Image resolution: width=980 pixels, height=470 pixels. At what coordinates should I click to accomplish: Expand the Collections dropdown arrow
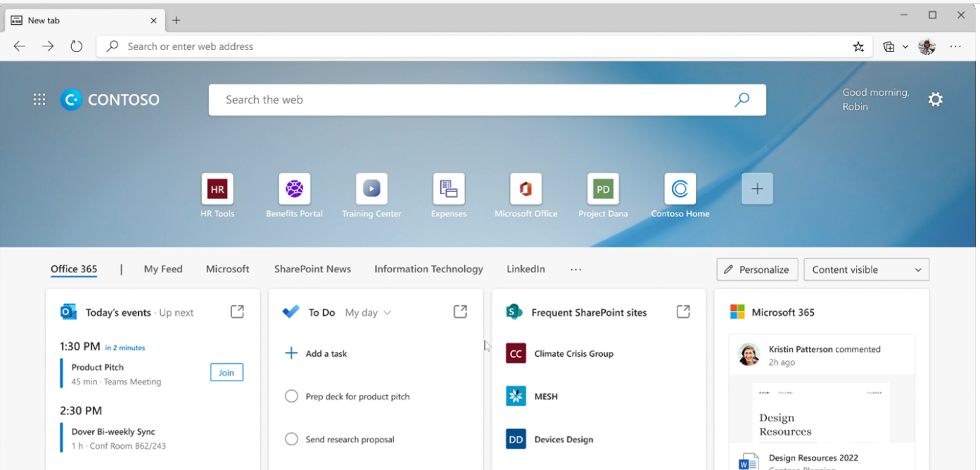(905, 46)
